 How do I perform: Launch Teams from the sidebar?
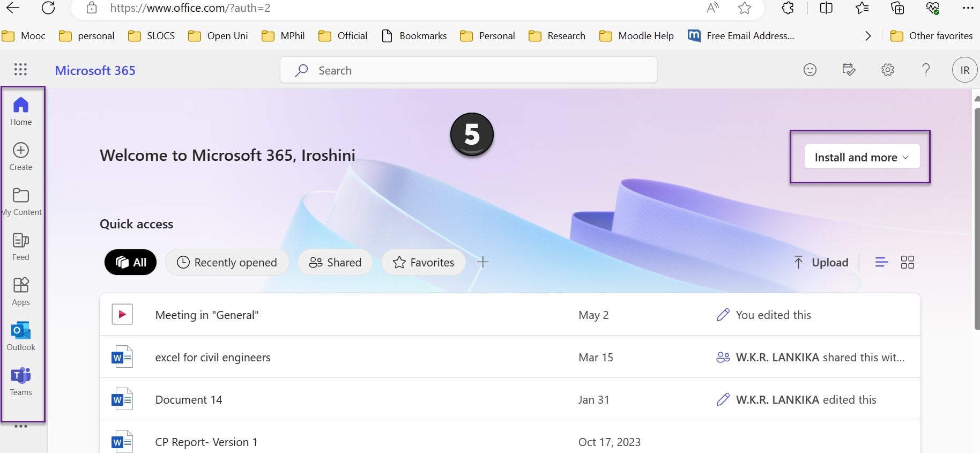[21, 382]
